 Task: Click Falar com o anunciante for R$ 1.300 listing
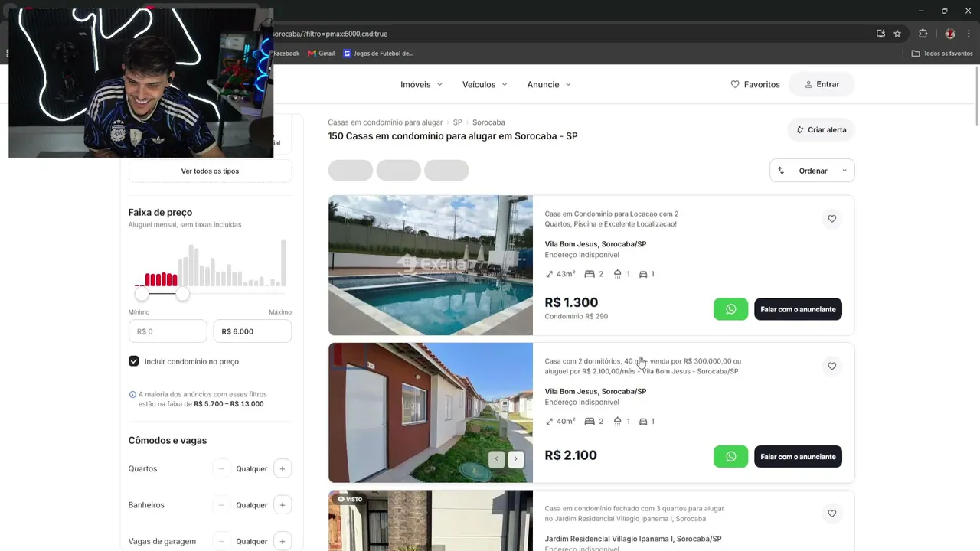(798, 309)
